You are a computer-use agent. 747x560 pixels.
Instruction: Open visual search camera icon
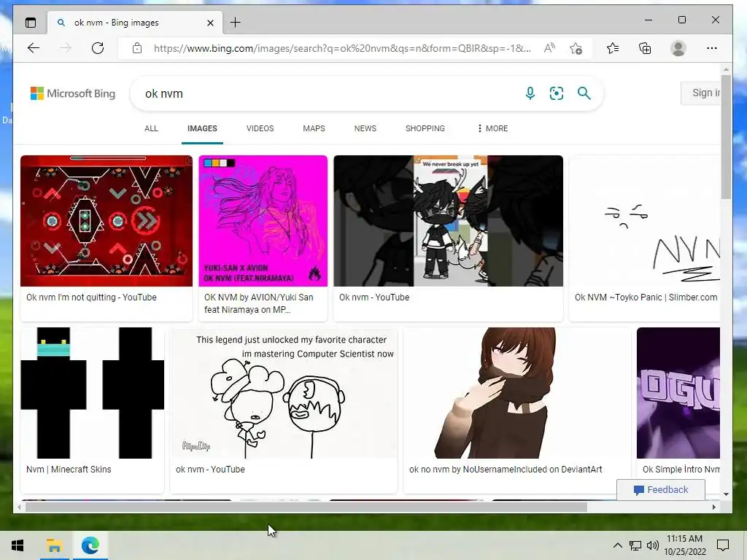(557, 93)
